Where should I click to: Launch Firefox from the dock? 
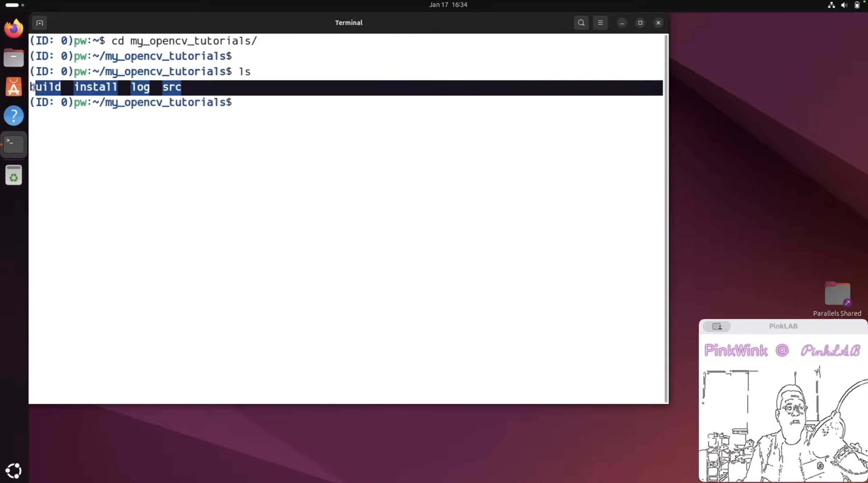click(14, 29)
